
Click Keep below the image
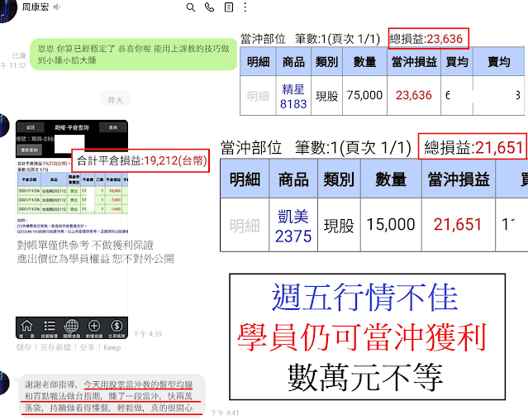(x=112, y=347)
